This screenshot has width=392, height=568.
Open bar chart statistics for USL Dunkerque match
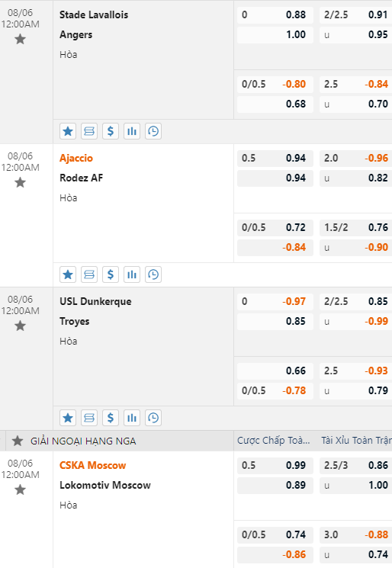[132, 418]
